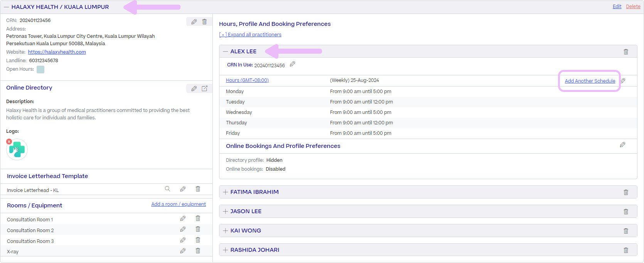The height and width of the screenshot is (263, 644).
Task: Click the Edit link at top right
Action: point(617,7)
